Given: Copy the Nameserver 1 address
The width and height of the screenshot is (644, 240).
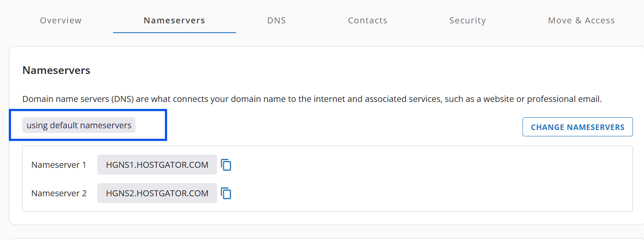Looking at the screenshot, I should point(226,165).
